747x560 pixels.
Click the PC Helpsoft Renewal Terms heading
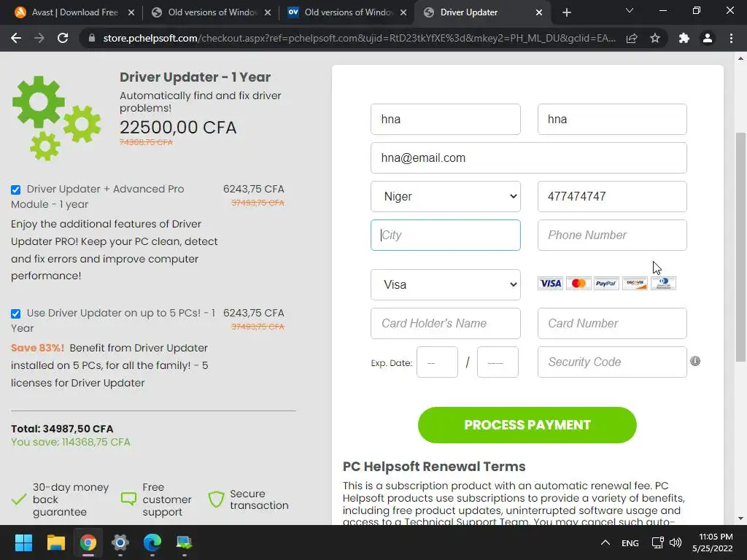[434, 466]
